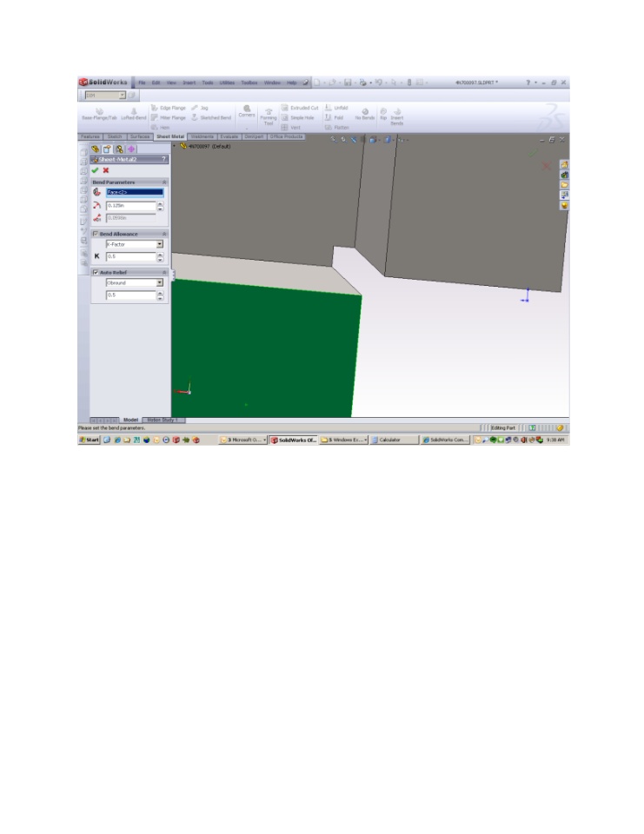Adjust the bend radius spinner arrows

pos(160,206)
